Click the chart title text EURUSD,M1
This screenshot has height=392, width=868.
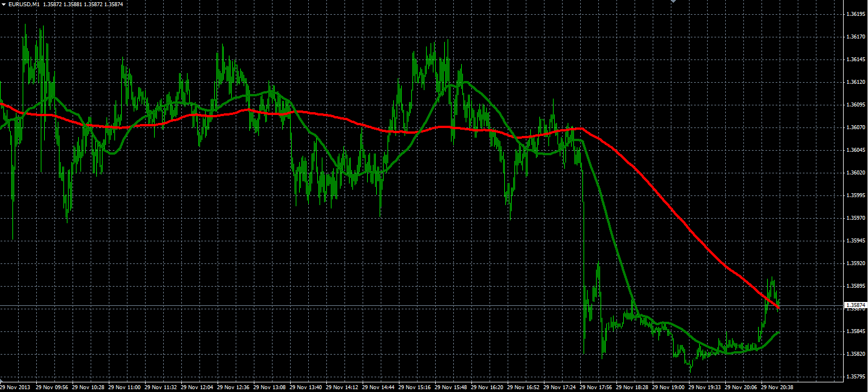24,5
